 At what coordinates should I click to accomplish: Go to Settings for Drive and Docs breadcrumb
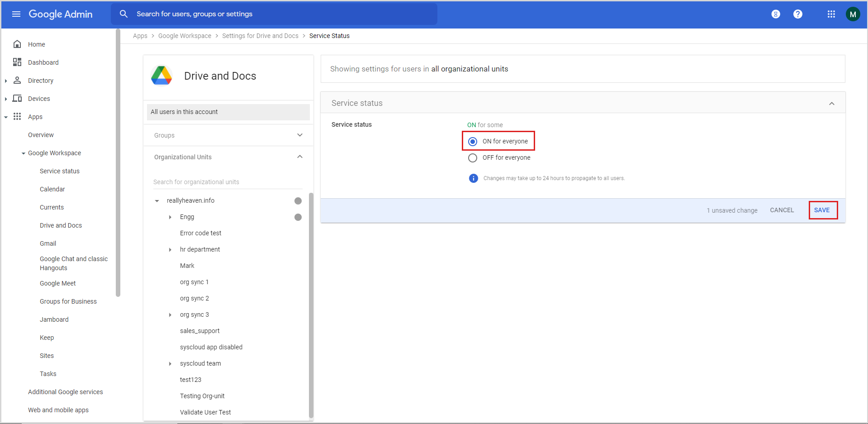[x=260, y=36]
